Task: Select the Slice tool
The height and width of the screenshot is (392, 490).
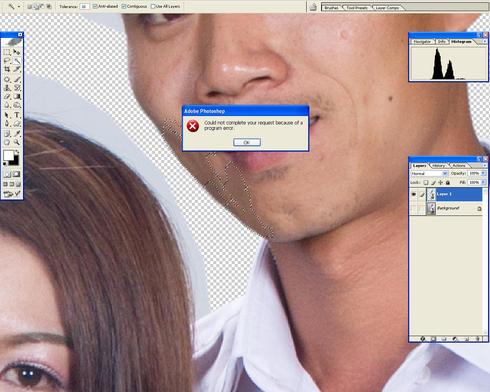Action: click(17, 69)
